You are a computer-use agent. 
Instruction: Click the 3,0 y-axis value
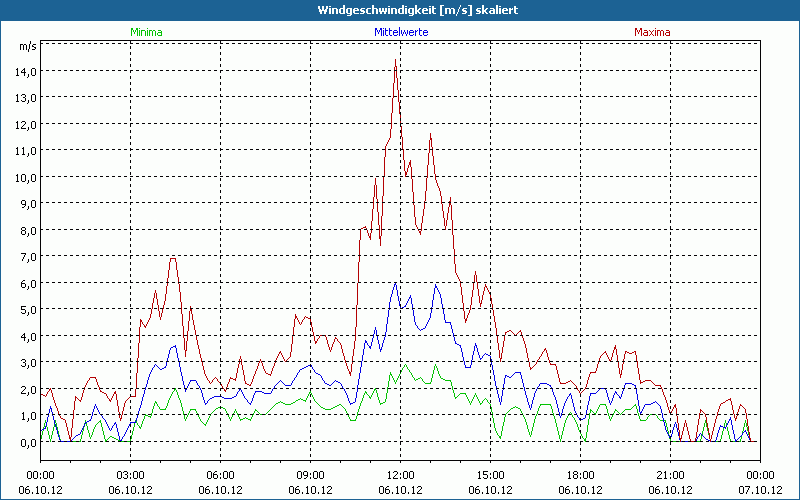(28, 363)
